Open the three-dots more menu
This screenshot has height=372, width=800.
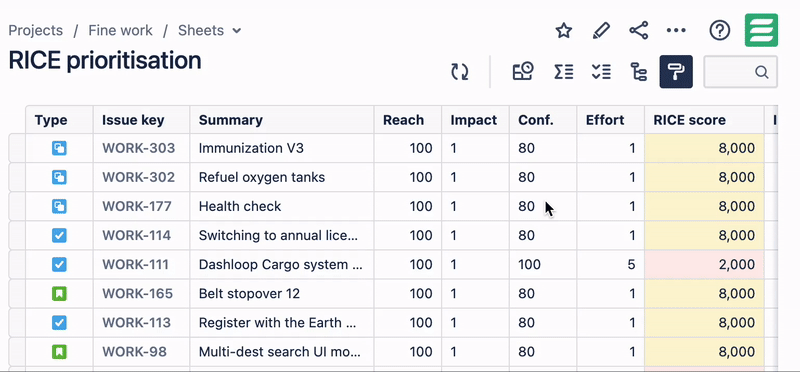[x=676, y=31]
